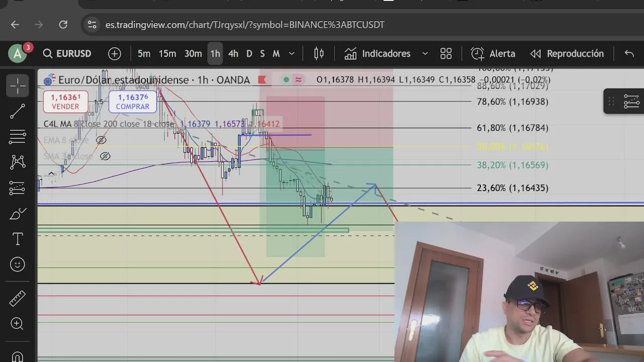644x362 pixels.
Task: Click the 1,16376 COMPRAR buy button
Action: 133,102
